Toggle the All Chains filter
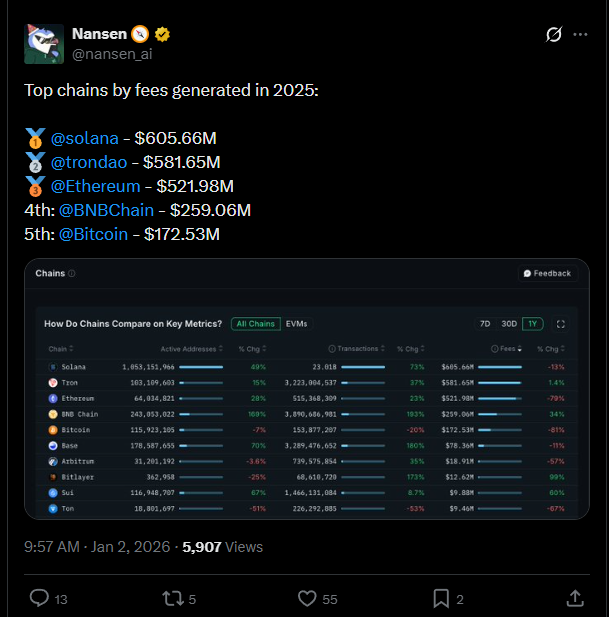609x617 pixels. pyautogui.click(x=254, y=324)
